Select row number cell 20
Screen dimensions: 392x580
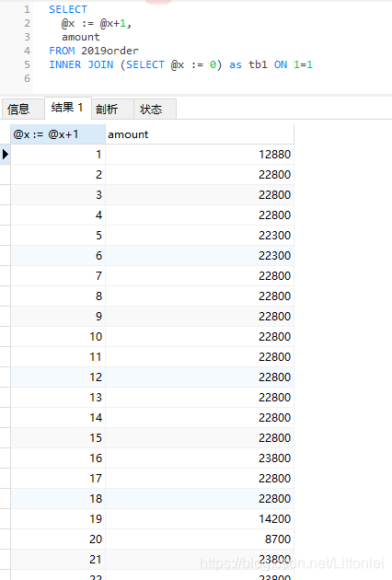[58, 539]
